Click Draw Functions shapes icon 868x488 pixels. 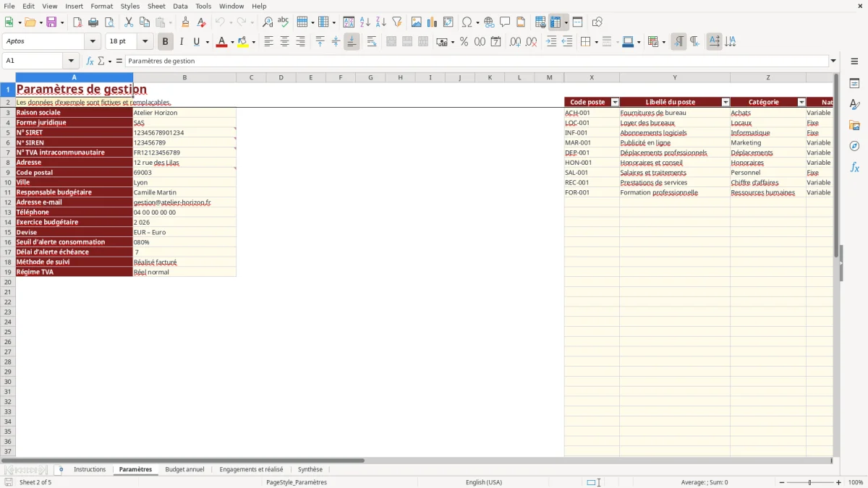click(597, 22)
